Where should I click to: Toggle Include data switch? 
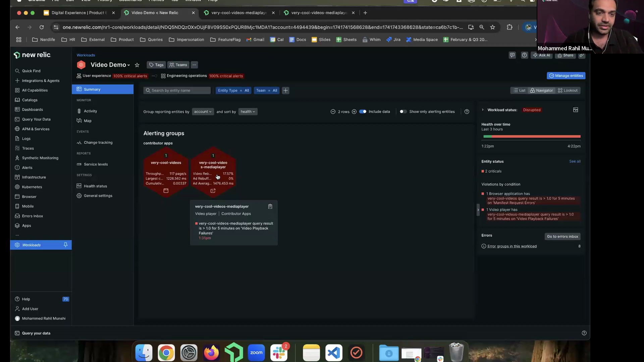pyautogui.click(x=363, y=112)
